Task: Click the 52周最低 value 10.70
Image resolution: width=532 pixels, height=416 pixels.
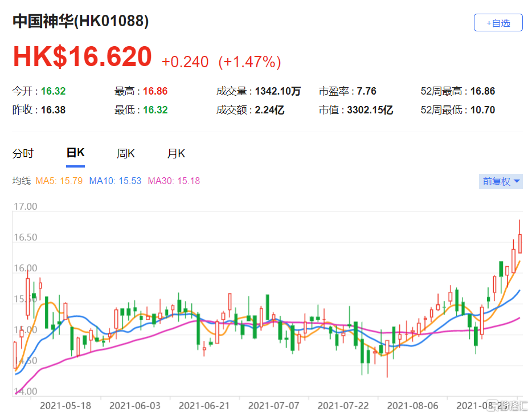Action: pyautogui.click(x=482, y=110)
